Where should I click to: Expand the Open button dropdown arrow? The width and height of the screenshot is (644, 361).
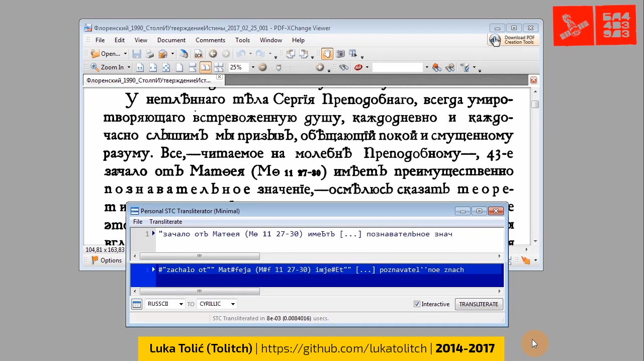pos(125,54)
